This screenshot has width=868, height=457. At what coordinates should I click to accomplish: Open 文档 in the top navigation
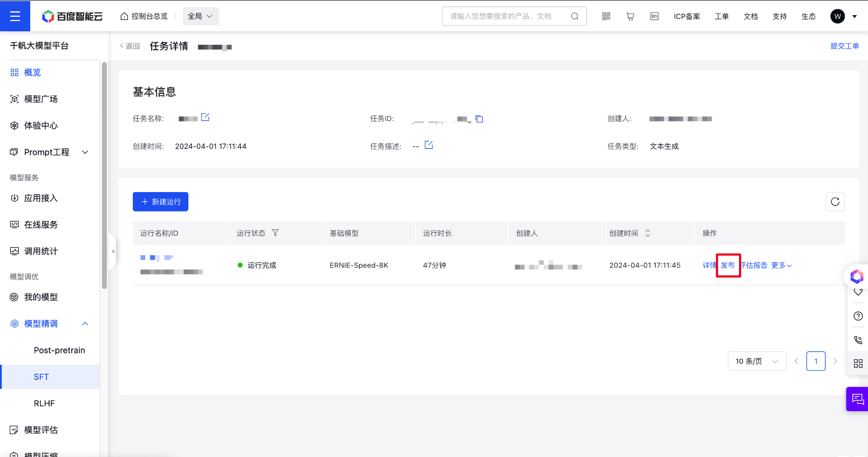751,16
